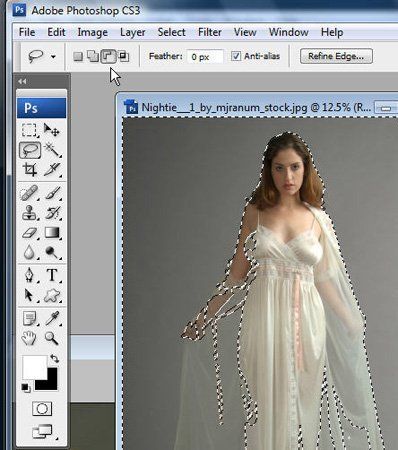Minimize the Nightie document window
The image size is (398, 450).
386,108
